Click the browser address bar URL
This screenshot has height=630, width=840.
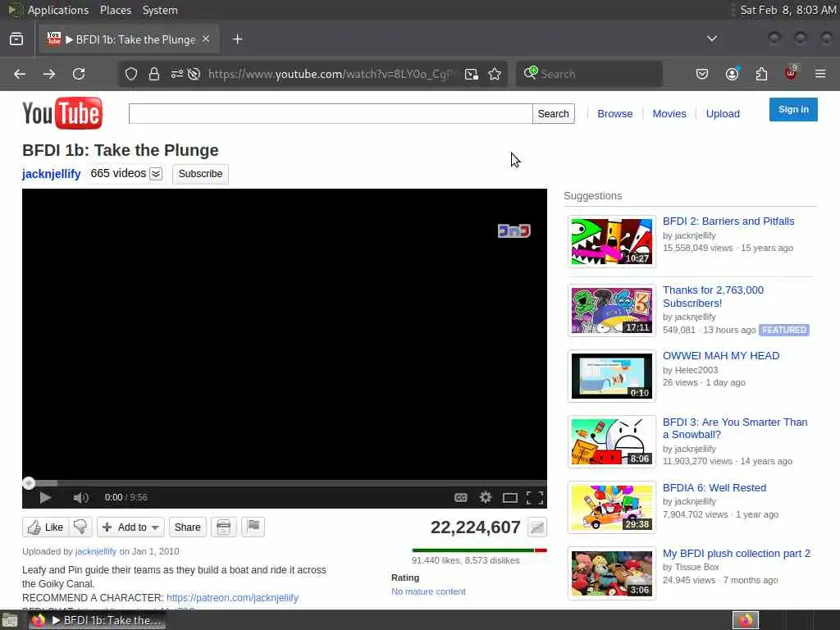tap(331, 74)
